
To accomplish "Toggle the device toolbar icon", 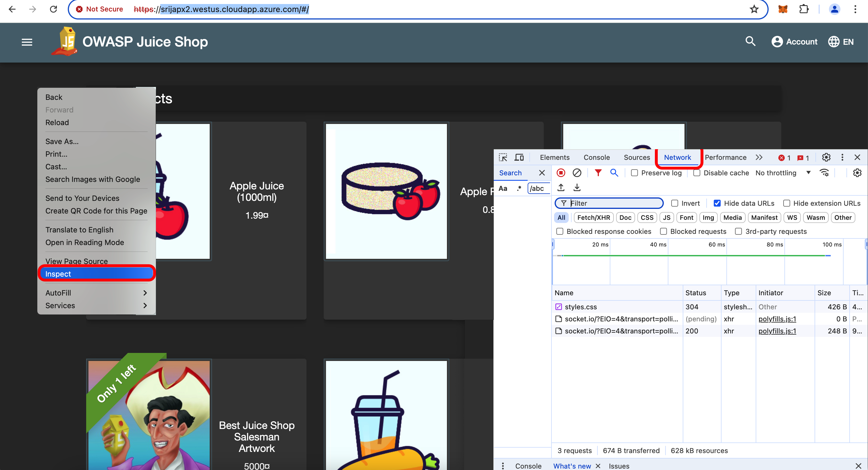I will [x=519, y=158].
